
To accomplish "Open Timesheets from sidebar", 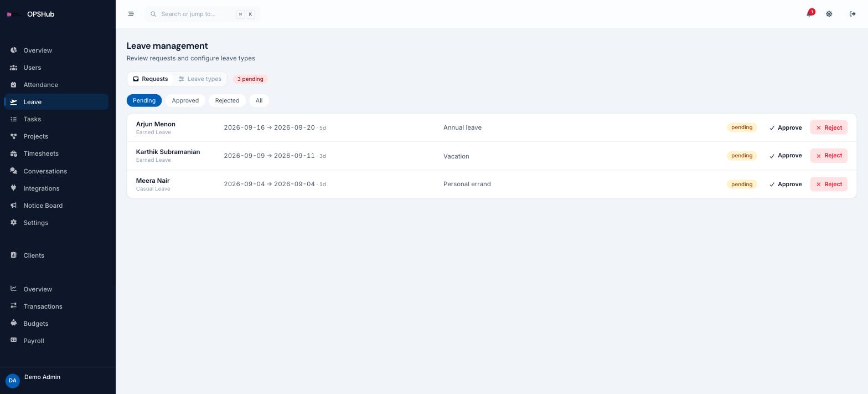I will click(56, 153).
